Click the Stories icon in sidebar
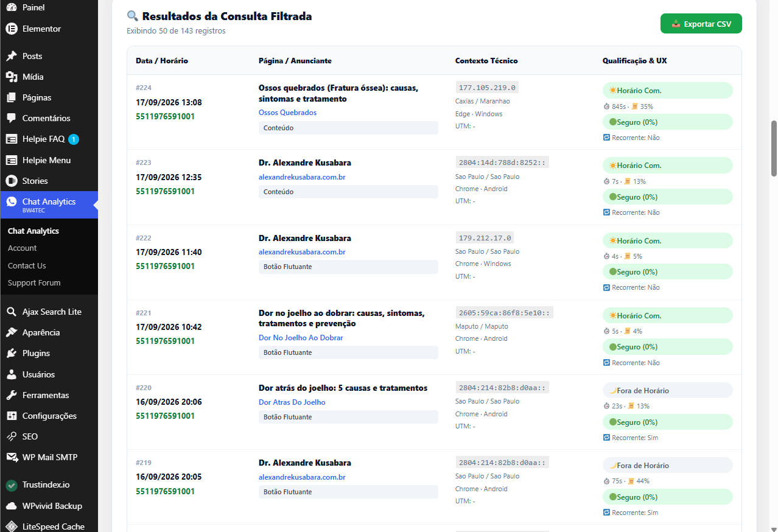 (x=11, y=181)
